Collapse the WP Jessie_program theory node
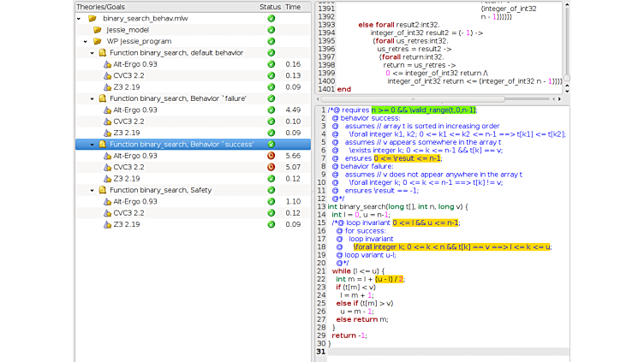This screenshot has height=362, width=644. [x=86, y=41]
